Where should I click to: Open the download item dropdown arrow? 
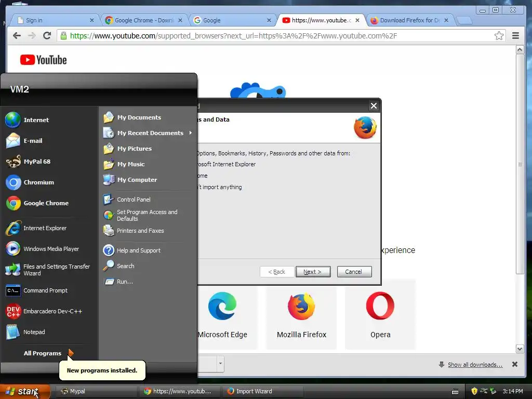coord(220,364)
